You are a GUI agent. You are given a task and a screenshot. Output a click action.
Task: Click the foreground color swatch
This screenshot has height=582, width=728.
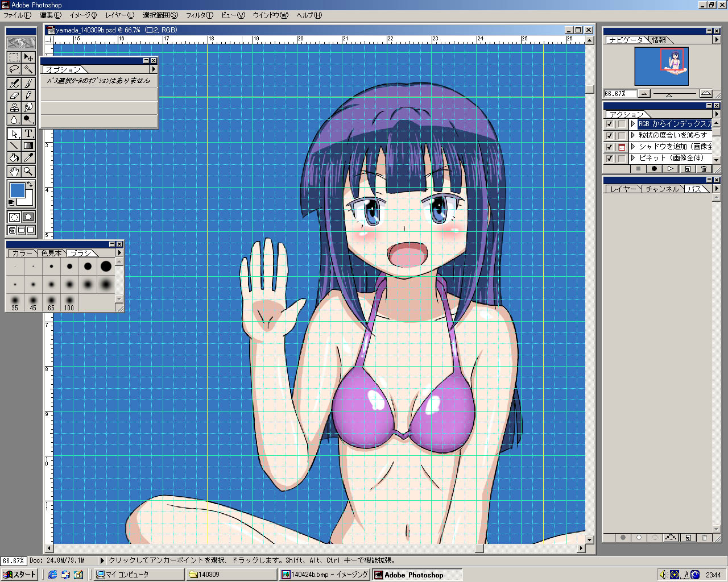tap(17, 190)
